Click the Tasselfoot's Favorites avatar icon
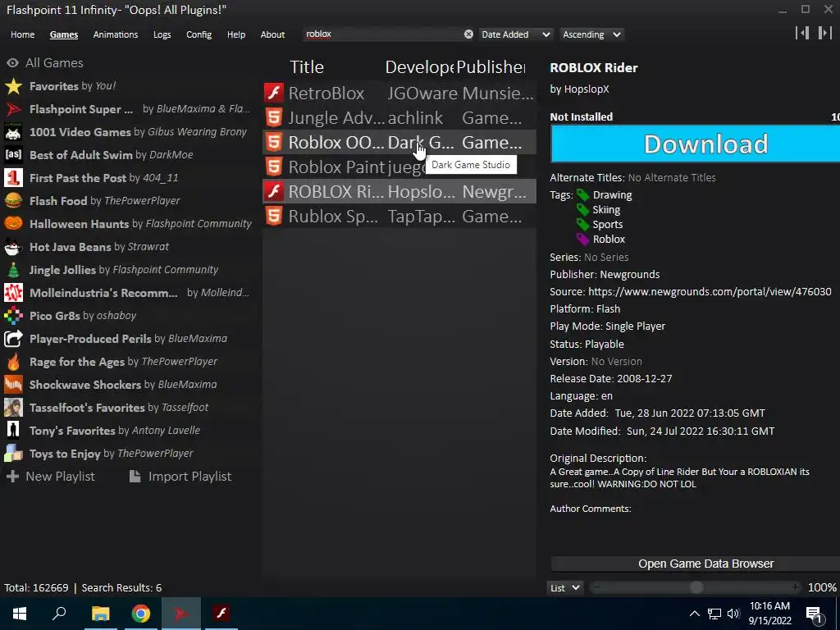Viewport: 840px width, 630px height. coord(13,408)
